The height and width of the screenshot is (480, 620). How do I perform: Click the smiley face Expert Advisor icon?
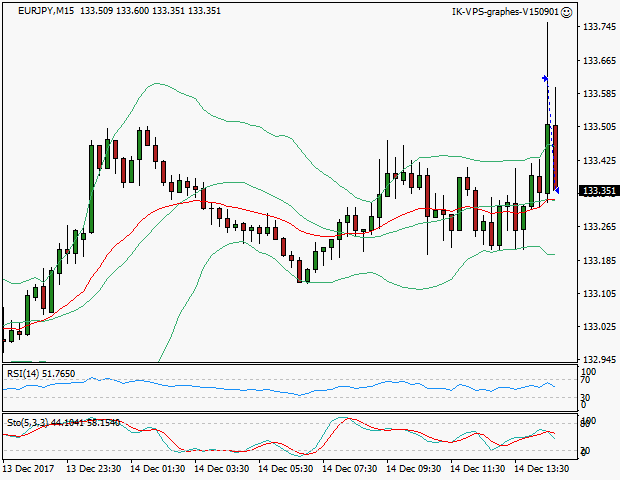[566, 12]
